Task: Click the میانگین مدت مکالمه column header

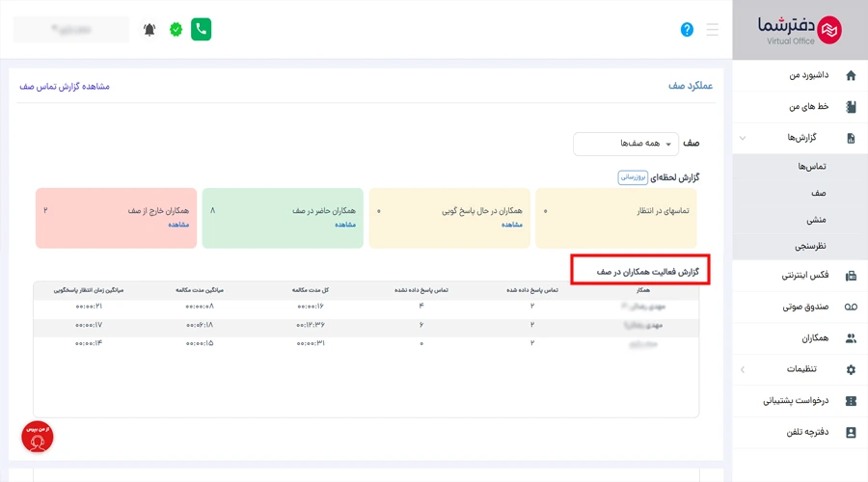Action: click(x=200, y=290)
